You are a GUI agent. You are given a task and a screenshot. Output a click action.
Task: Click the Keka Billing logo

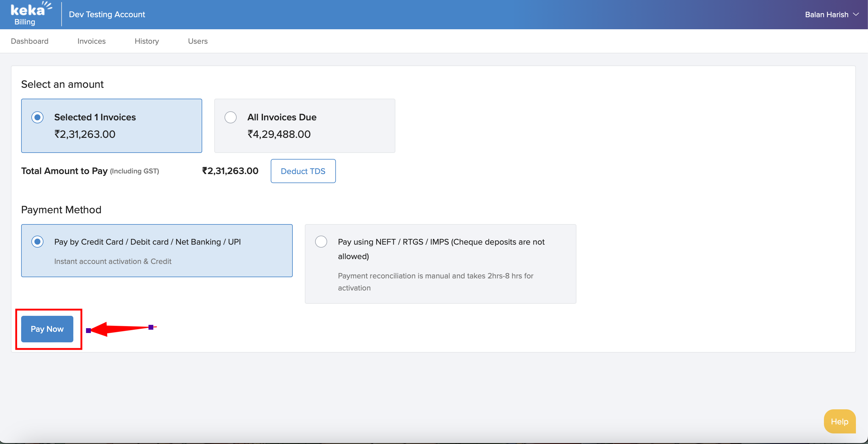pos(30,14)
